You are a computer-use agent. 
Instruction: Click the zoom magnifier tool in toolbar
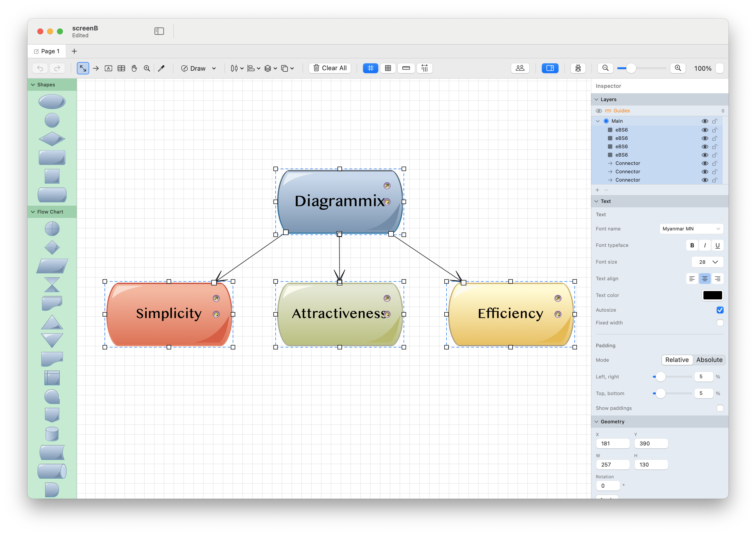147,68
